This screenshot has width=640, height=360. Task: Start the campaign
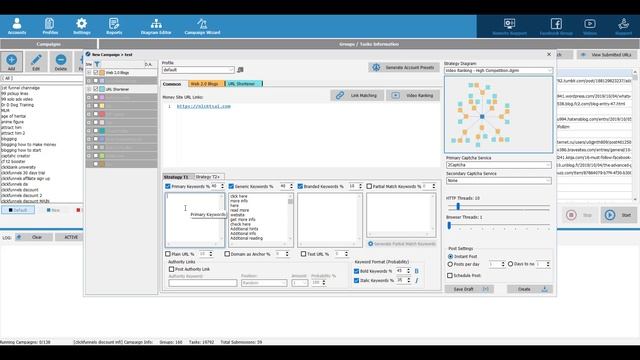pyautogui.click(x=618, y=215)
